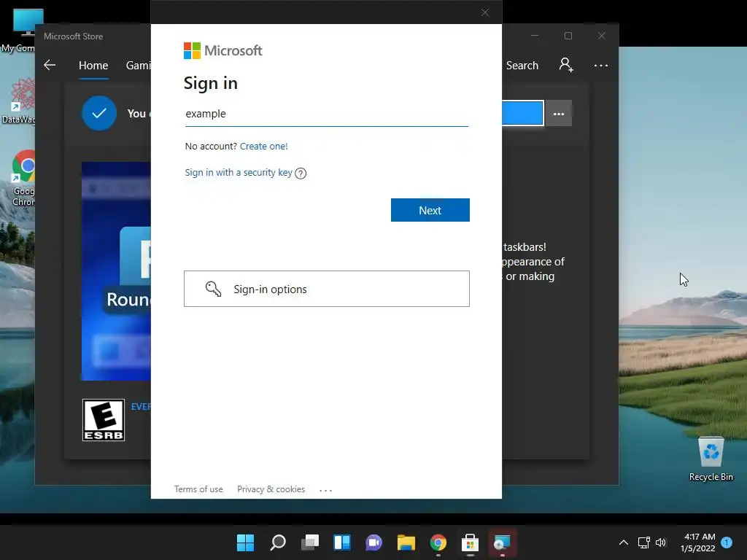747x560 pixels.
Task: Click the Microsoft logo in the sign-in dialog
Action: 222,50
